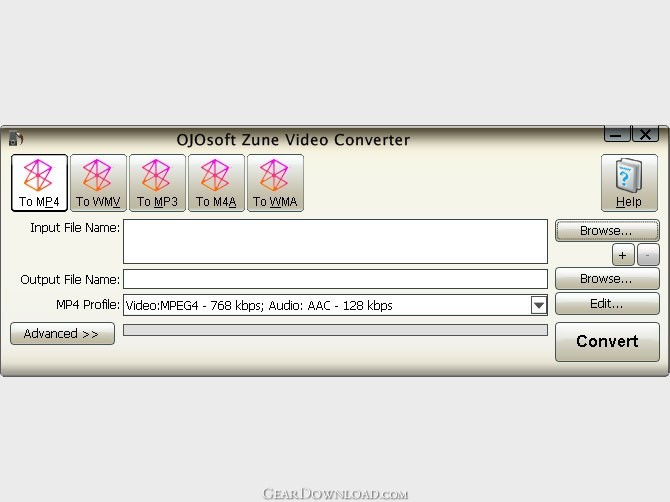Remove a file with the minus button

[648, 255]
